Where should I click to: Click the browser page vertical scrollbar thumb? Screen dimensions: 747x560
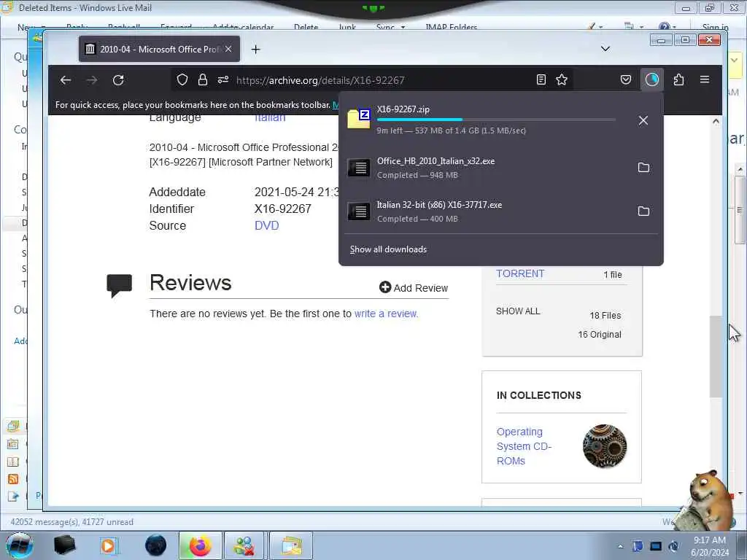[716, 356]
